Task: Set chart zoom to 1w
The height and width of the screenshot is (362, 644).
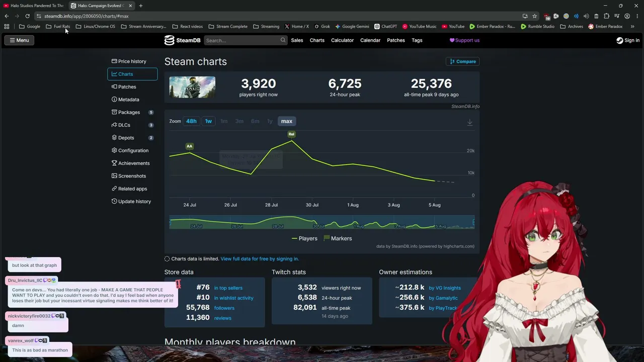Action: point(208,121)
